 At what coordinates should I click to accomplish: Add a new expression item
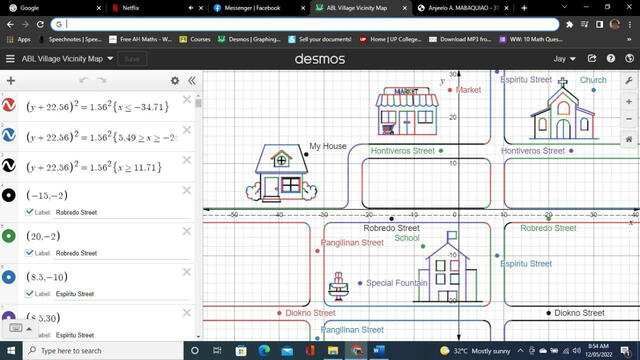(11, 81)
